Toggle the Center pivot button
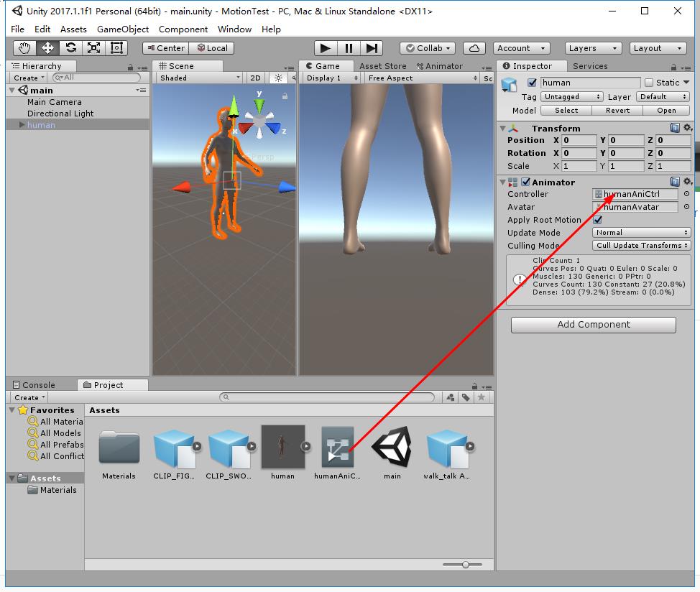This screenshot has height=592, width=700. pyautogui.click(x=165, y=47)
